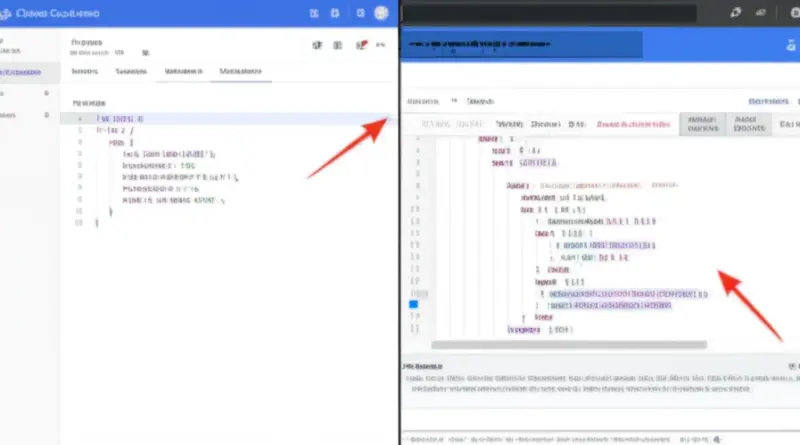Click the small separator icon between breadcrumb items
The image size is (800, 445).
pos(454,101)
